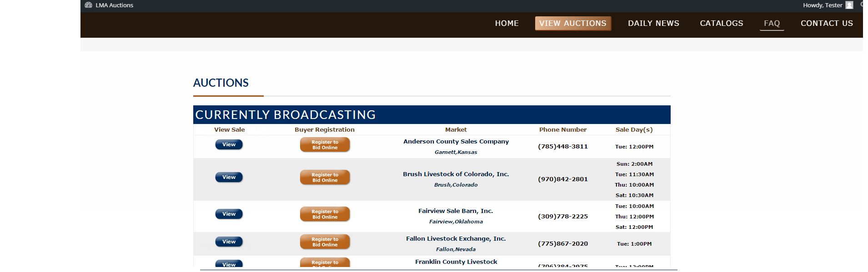Click the Phone Number column header
The height and width of the screenshot is (272, 868).
(563, 130)
